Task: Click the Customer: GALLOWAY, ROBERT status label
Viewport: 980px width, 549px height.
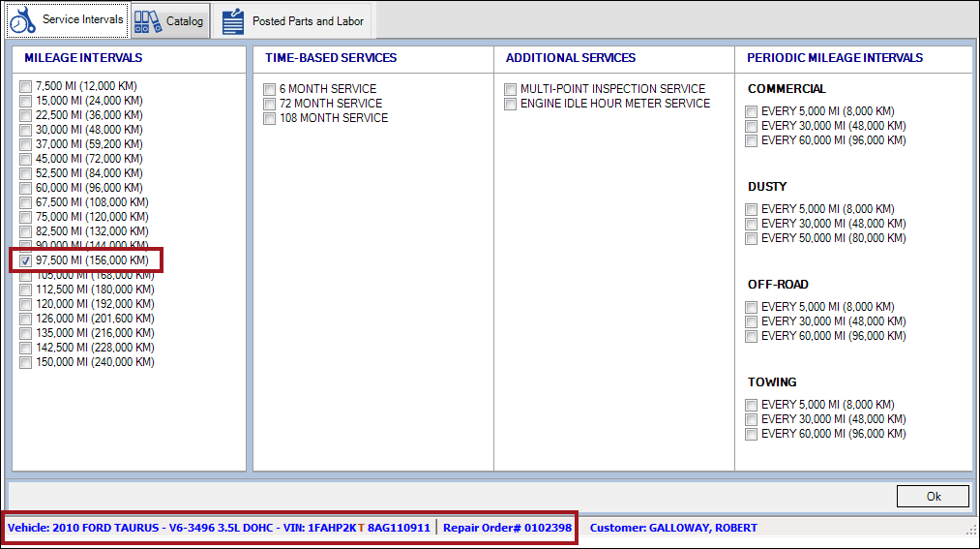Action: click(x=673, y=528)
